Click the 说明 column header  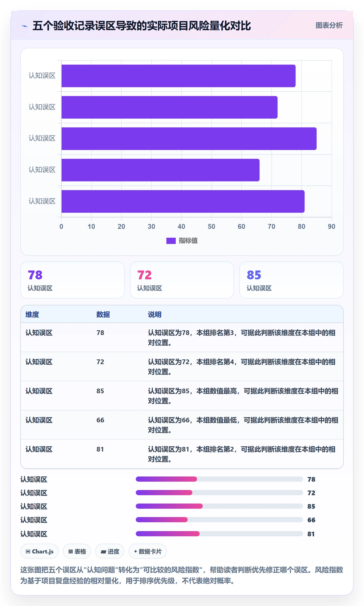click(155, 314)
